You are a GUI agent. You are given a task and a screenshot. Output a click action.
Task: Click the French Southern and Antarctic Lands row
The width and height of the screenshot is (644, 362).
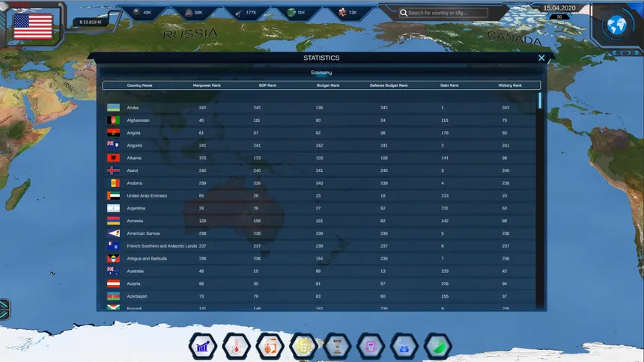point(321,246)
